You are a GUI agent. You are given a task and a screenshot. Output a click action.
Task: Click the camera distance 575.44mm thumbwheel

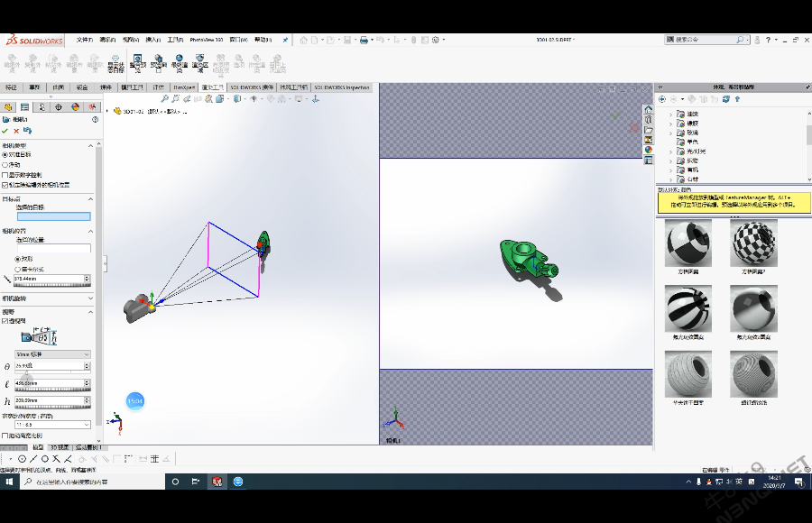point(52,285)
